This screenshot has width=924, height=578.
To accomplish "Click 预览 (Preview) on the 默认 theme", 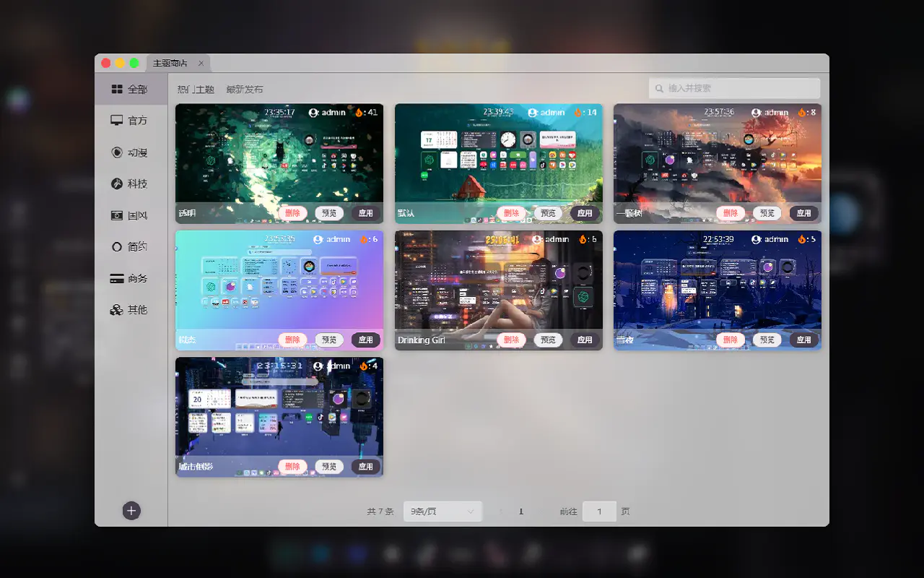I will coord(548,213).
